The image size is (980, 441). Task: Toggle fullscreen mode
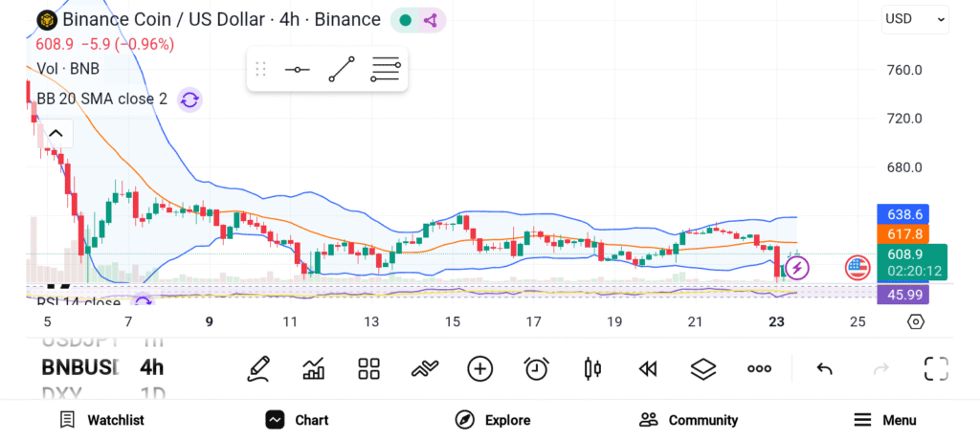935,368
